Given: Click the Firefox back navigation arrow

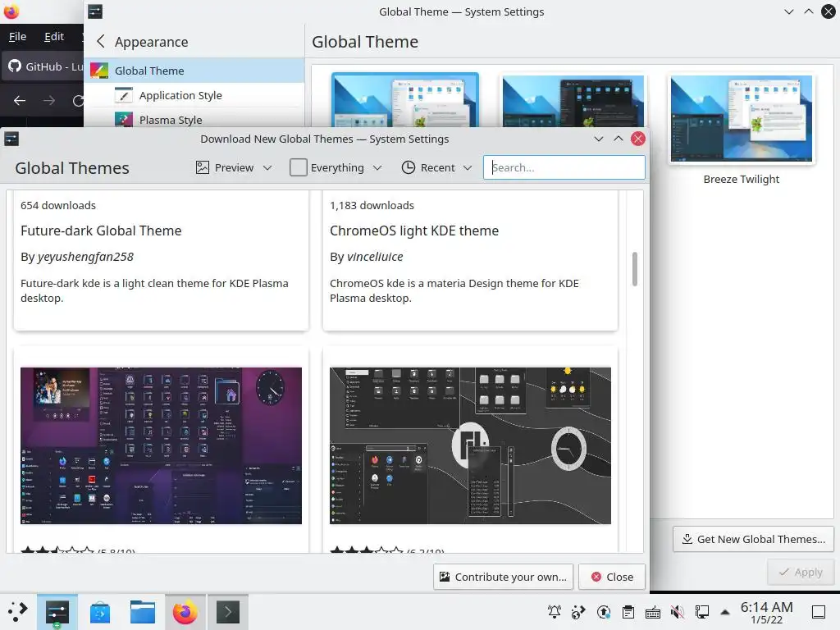Looking at the screenshot, I should (20, 101).
